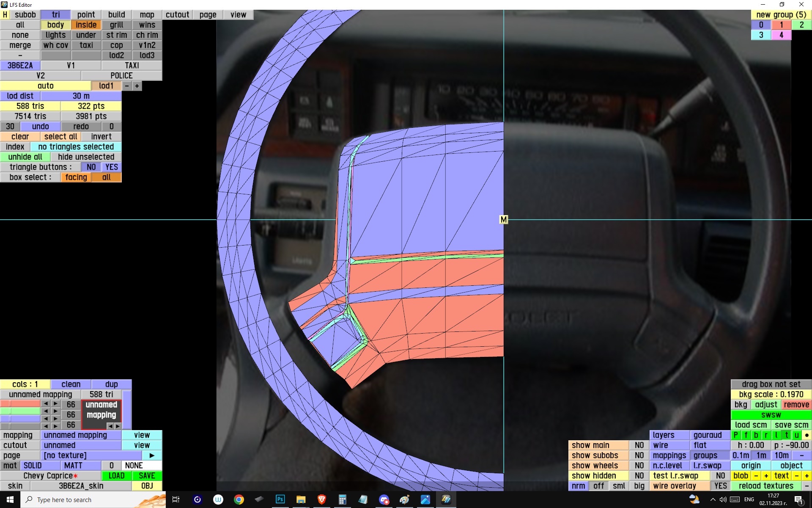
Task: Click red color channel right arrow
Action: click(x=55, y=404)
